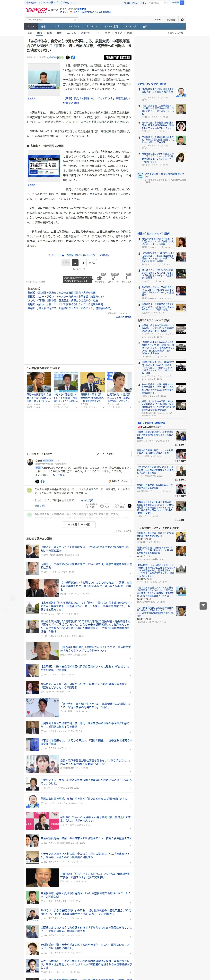The height and width of the screenshot is (980, 210).
Task: Open the Yahoo! JAPAN logo link
Action: [x=36, y=10]
